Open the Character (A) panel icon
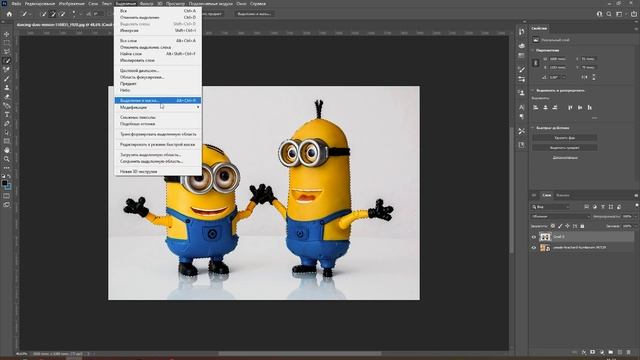 click(521, 107)
